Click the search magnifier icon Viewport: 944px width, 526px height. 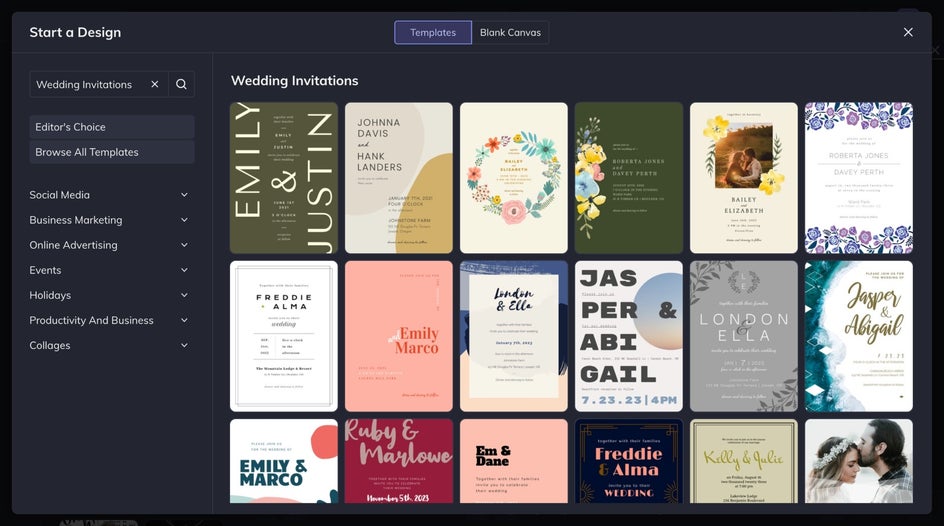(x=181, y=84)
